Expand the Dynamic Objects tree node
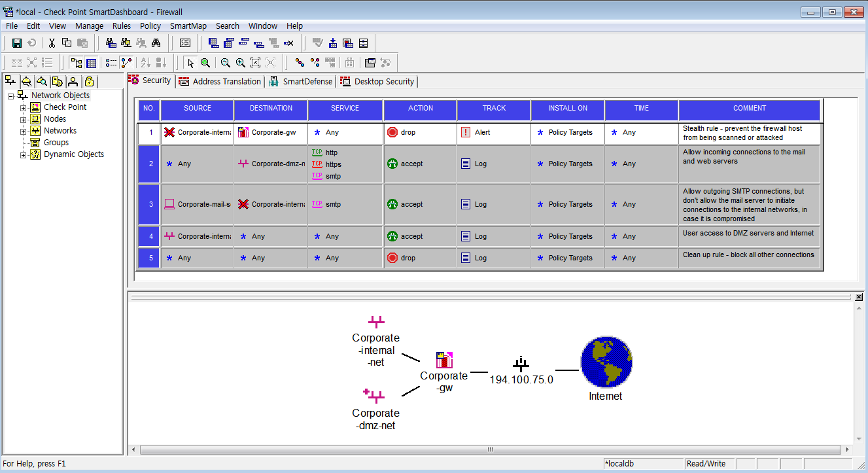 (x=24, y=155)
